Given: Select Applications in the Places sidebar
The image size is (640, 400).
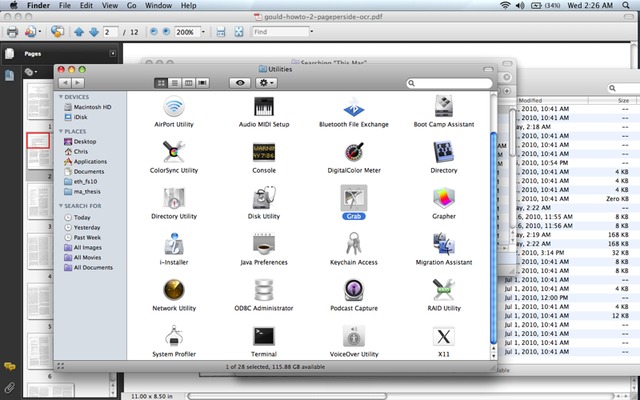Looking at the screenshot, I should [85, 162].
